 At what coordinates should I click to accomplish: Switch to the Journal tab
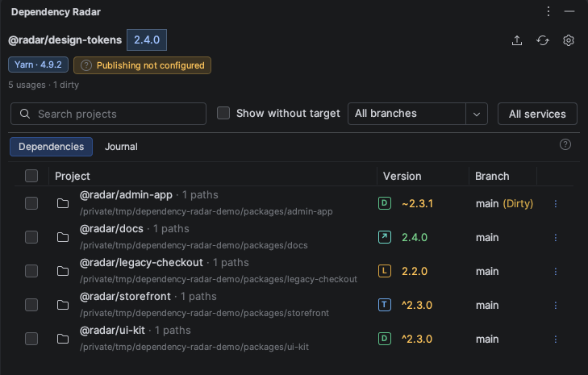(121, 147)
